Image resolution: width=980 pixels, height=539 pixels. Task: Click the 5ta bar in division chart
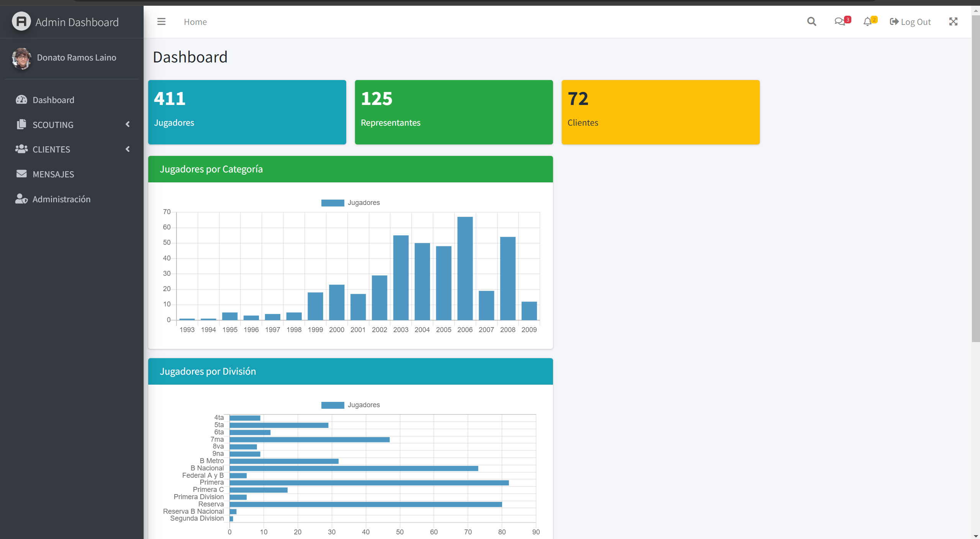pos(279,425)
